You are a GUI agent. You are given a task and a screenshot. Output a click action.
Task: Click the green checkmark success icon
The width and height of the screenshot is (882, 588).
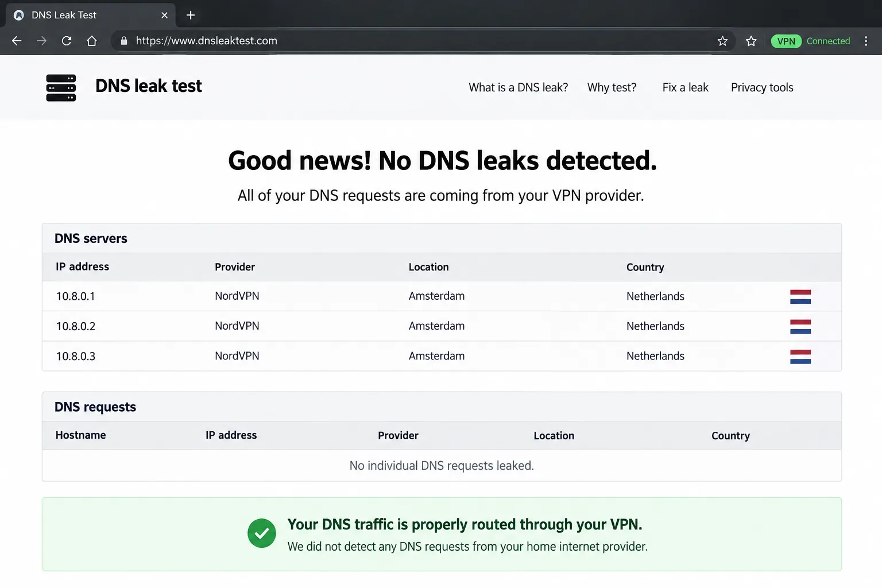coord(262,533)
